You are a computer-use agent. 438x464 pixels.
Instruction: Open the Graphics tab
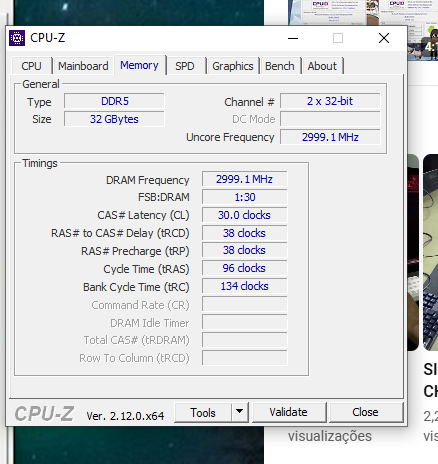coord(233,66)
